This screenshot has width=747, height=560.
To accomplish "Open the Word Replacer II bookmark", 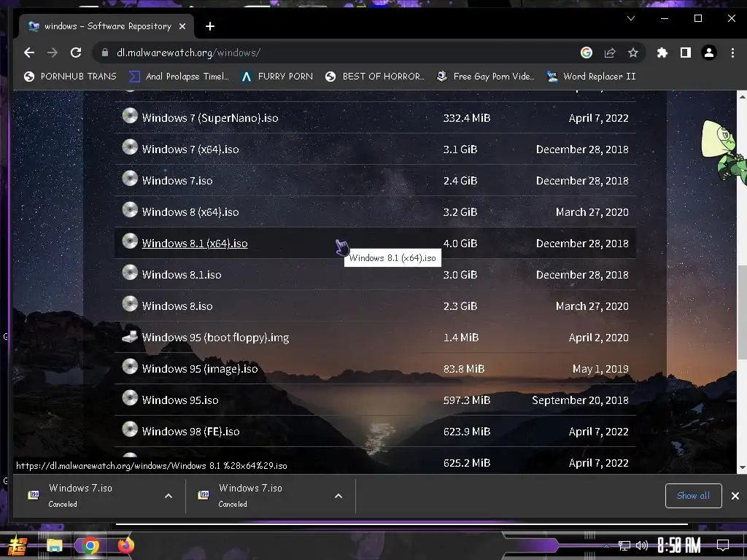I will pos(591,76).
